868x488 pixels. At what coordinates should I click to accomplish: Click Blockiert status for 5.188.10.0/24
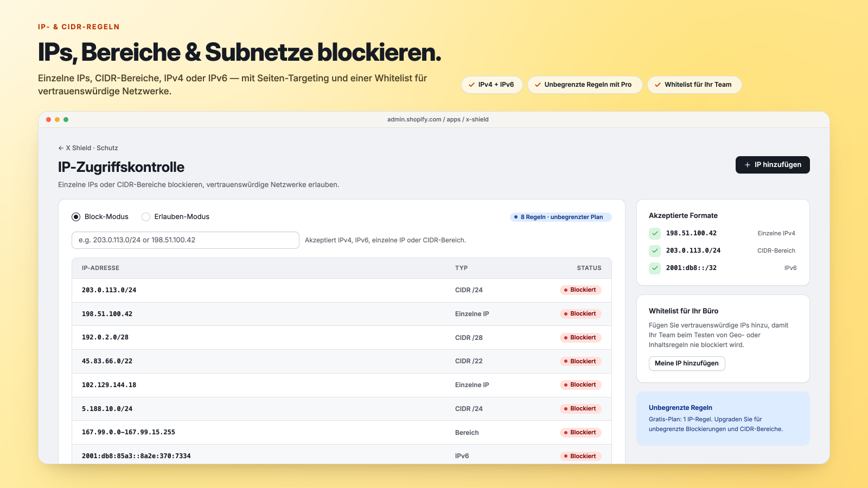(x=580, y=409)
